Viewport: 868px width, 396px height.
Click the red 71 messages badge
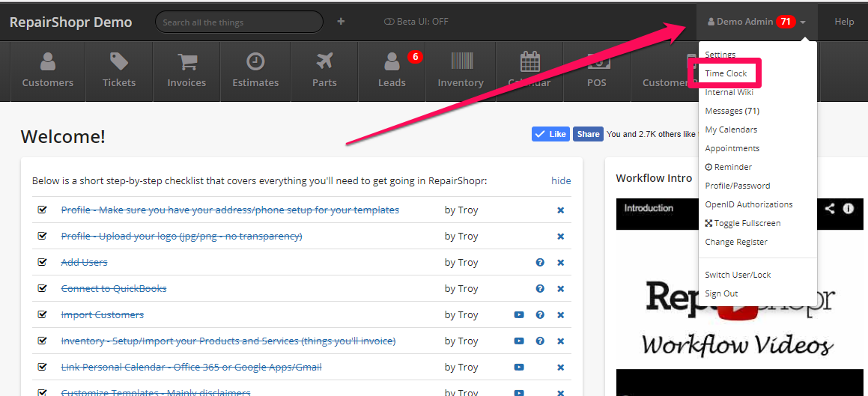[x=786, y=22]
